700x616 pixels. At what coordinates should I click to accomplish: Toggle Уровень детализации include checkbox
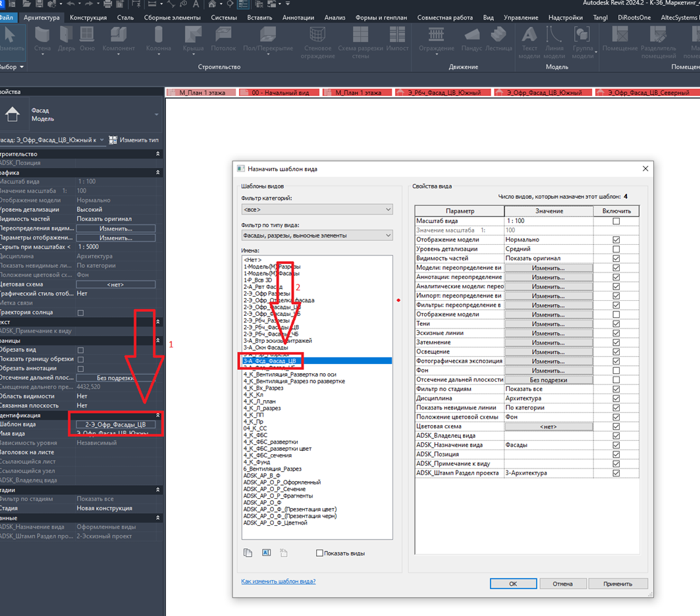click(x=616, y=249)
